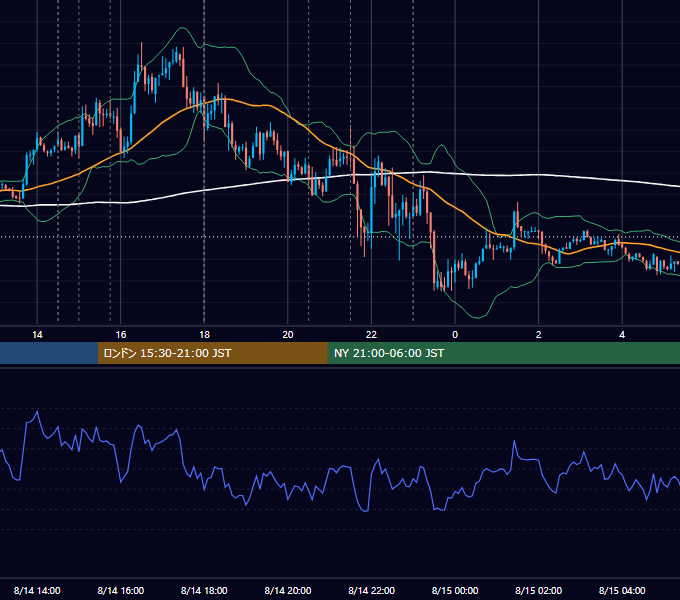The height and width of the screenshot is (600, 680).
Task: Click the blue session bar before ロンドン
Action: tap(49, 353)
